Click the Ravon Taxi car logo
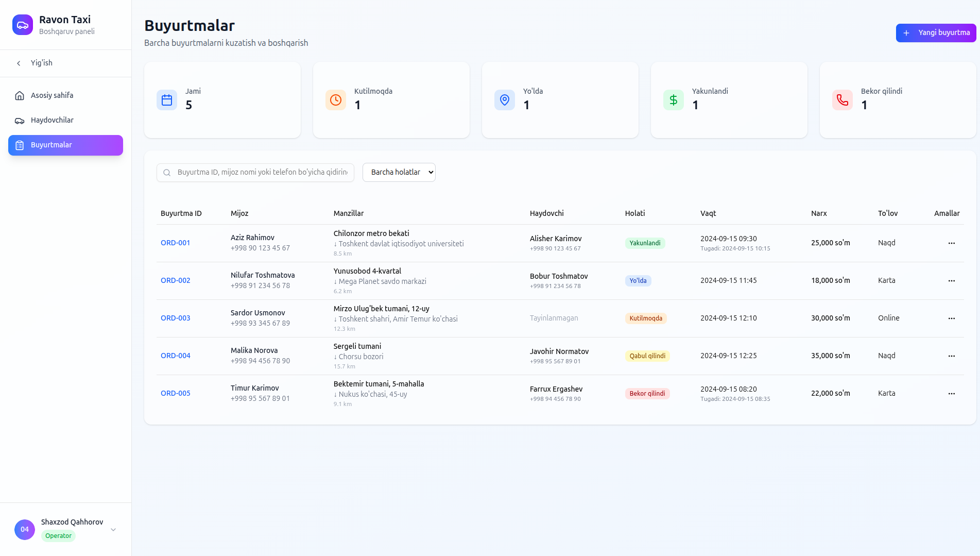The image size is (980, 556). pyautogui.click(x=22, y=24)
